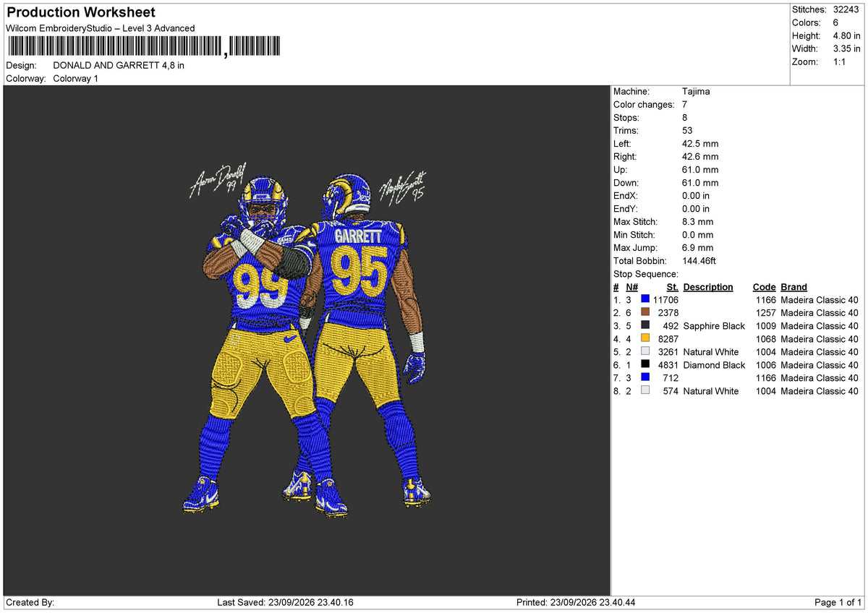868x613 pixels.
Task: Click the Width value '3.35 in'
Action: [846, 48]
